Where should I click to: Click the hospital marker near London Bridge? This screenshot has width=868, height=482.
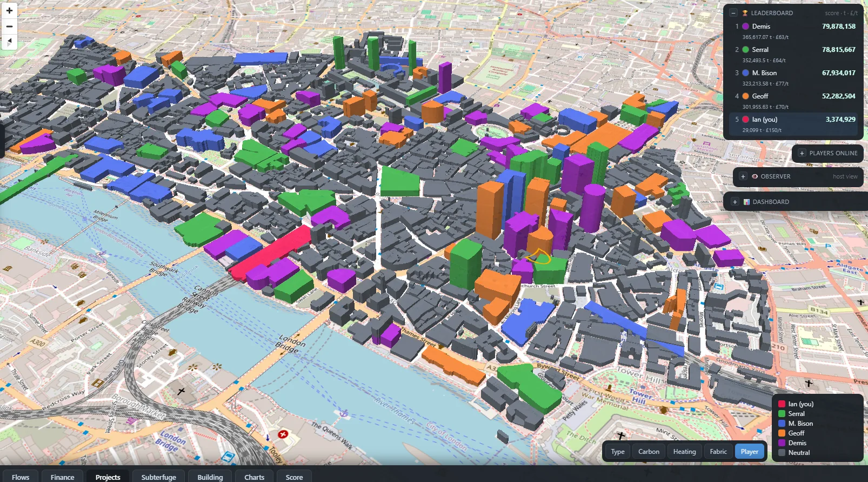click(283, 434)
